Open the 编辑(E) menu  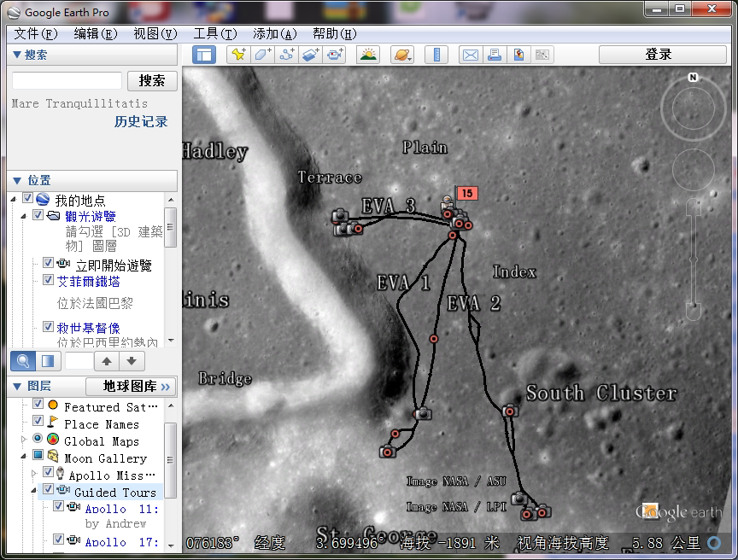tap(96, 34)
